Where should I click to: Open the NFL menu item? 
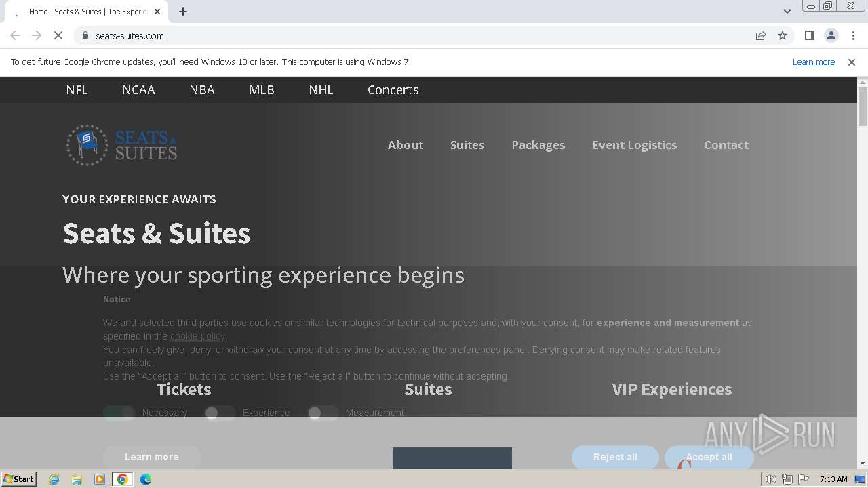click(x=77, y=89)
